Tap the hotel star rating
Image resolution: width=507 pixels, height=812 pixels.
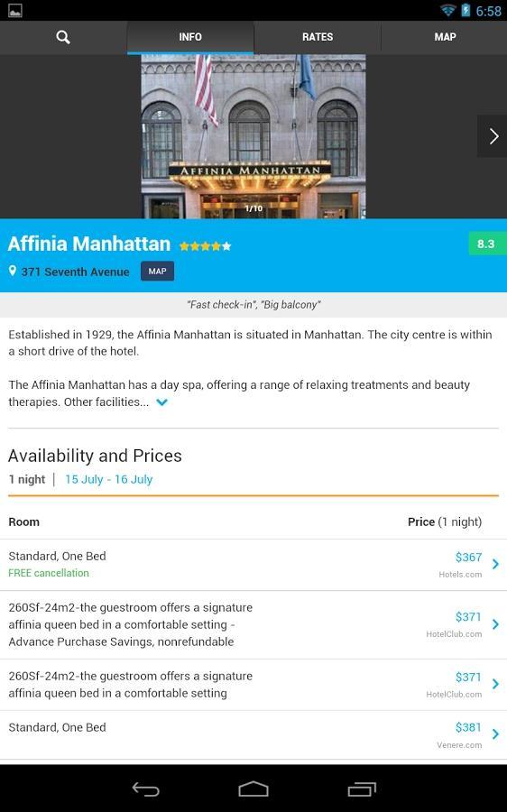click(x=205, y=246)
